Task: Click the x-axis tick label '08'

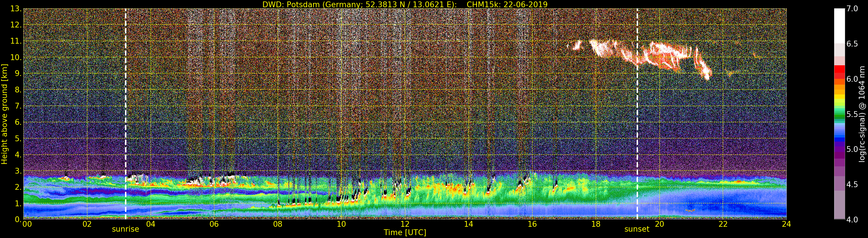Action: click(278, 224)
